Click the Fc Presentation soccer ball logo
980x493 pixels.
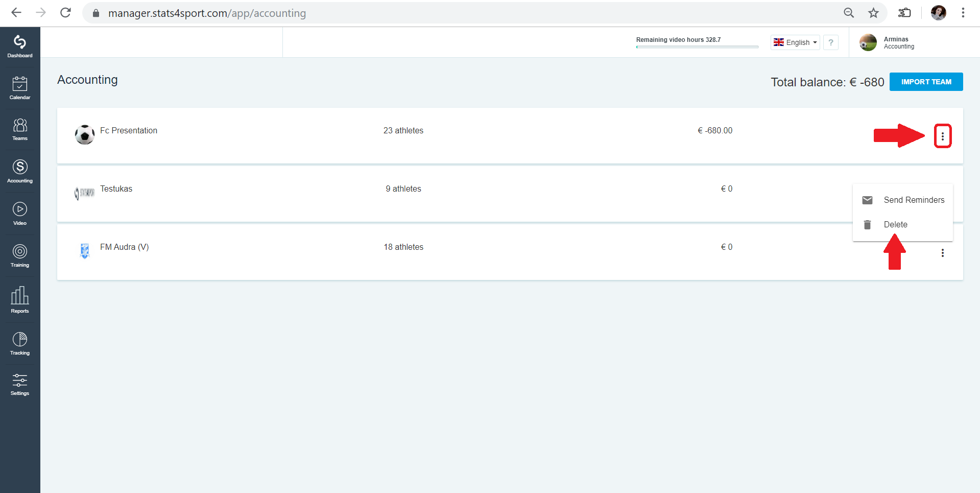[x=85, y=135]
